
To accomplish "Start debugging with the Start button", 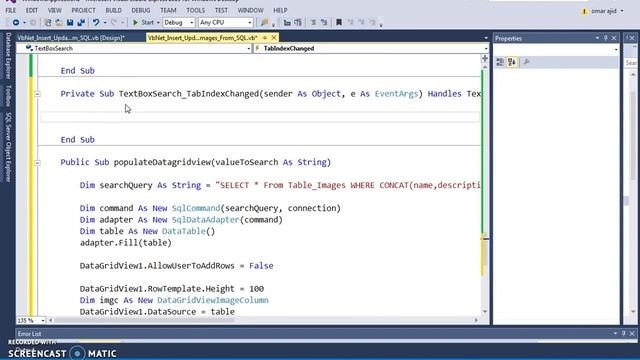I will [x=143, y=22].
